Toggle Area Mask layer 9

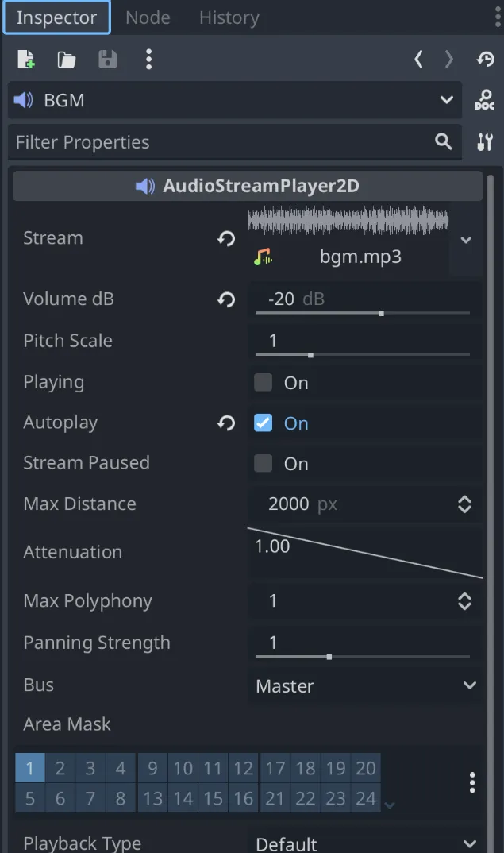152,769
